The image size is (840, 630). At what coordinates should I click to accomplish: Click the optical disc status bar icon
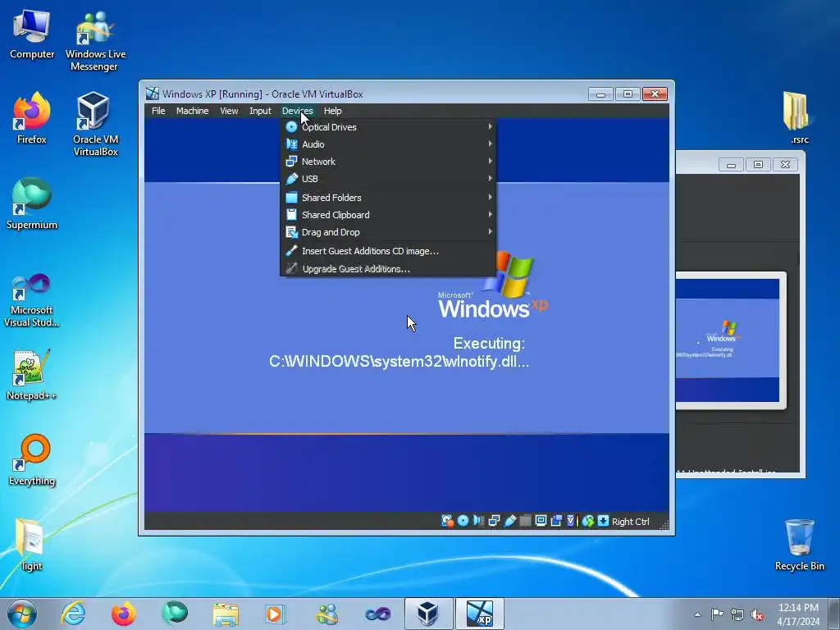463,521
